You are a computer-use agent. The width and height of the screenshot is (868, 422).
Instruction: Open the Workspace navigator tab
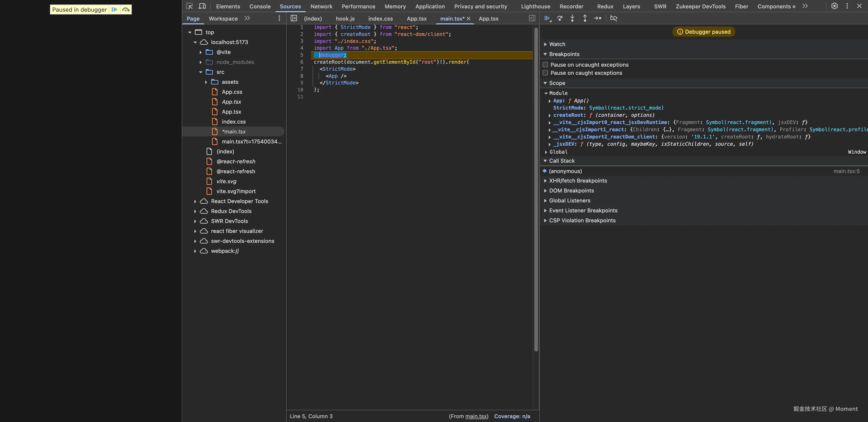click(223, 19)
